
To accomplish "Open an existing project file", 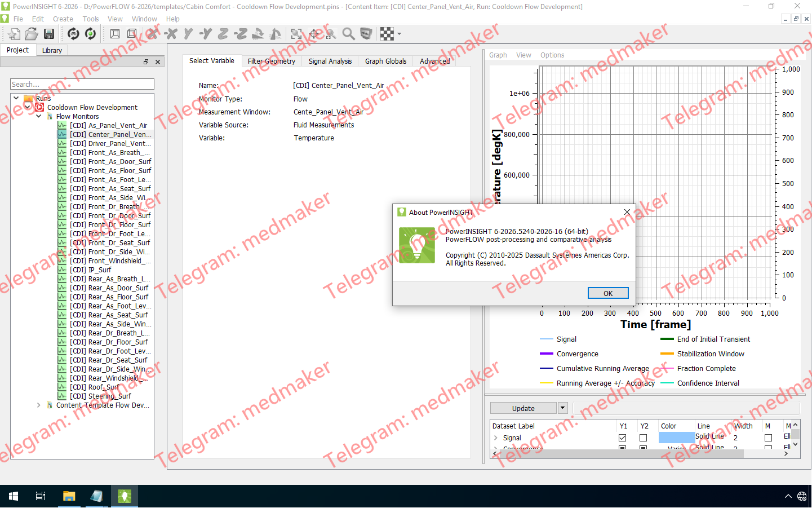I will (32, 34).
